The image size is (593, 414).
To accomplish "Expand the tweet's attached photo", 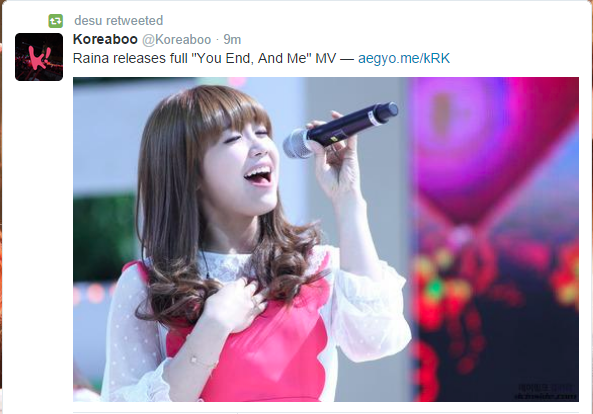I will [x=326, y=239].
